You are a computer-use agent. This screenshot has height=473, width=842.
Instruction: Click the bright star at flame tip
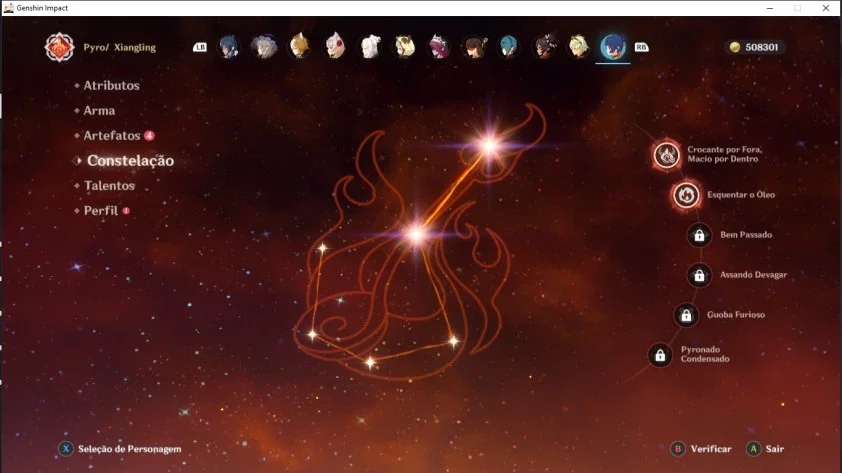click(489, 145)
